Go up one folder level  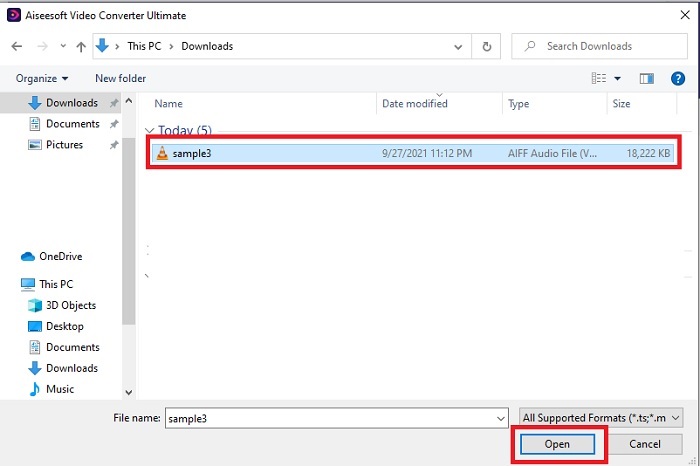(81, 46)
